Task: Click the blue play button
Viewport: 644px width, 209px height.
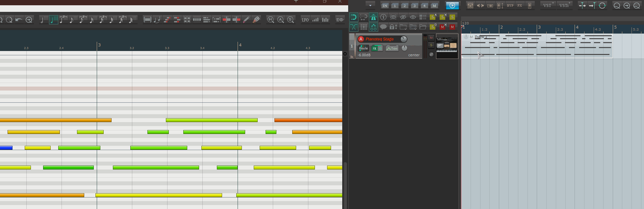Action: tap(452, 6)
